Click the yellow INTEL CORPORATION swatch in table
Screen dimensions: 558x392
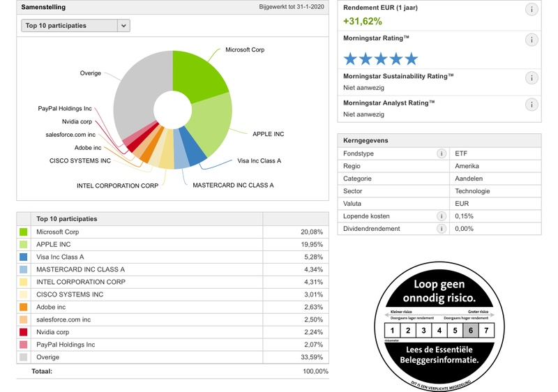tap(24, 282)
